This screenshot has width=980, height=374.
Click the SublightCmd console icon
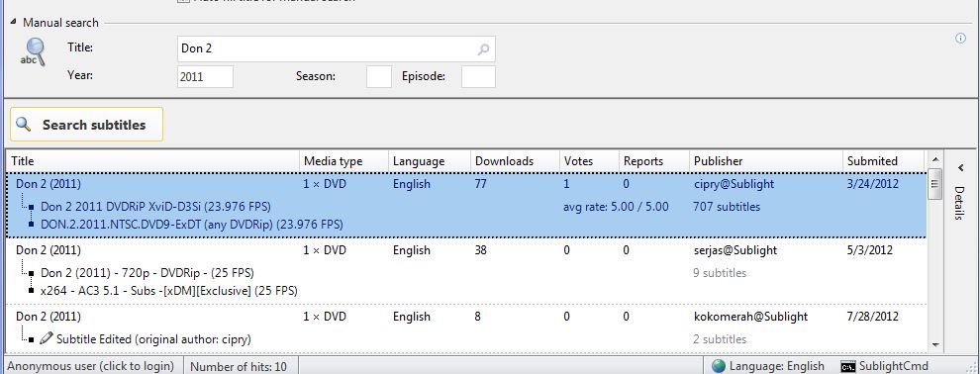(x=847, y=366)
